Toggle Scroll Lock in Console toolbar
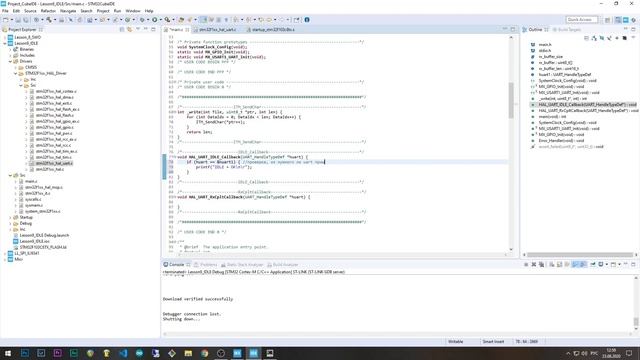This screenshot has height=360, width=640. (x=560, y=264)
